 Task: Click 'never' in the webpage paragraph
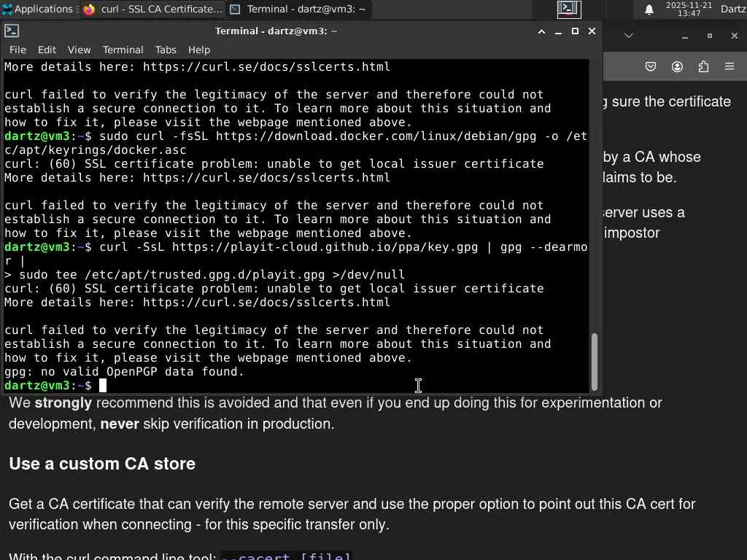pyautogui.click(x=120, y=424)
